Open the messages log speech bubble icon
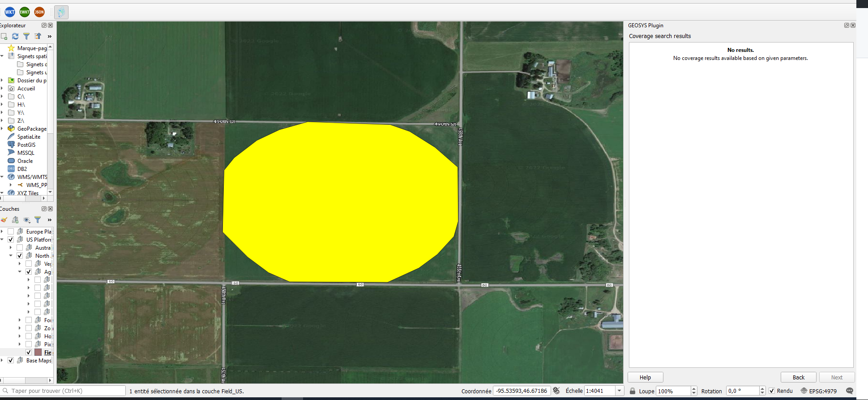 [850, 391]
